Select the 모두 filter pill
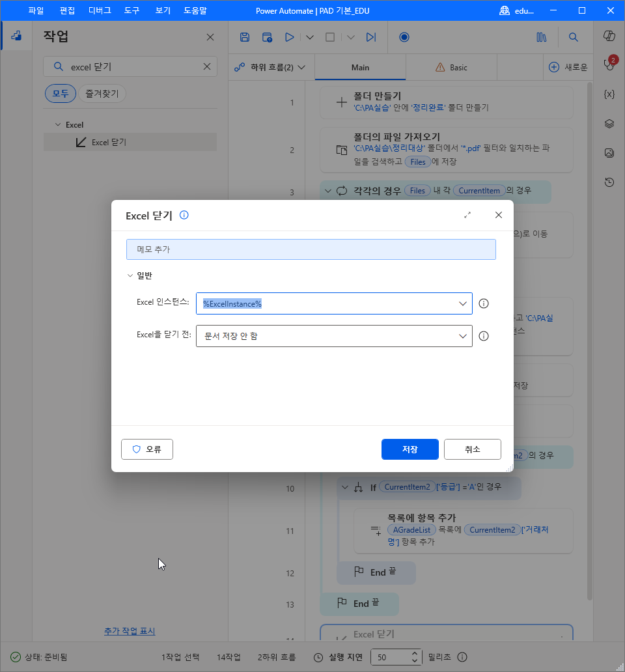 61,93
